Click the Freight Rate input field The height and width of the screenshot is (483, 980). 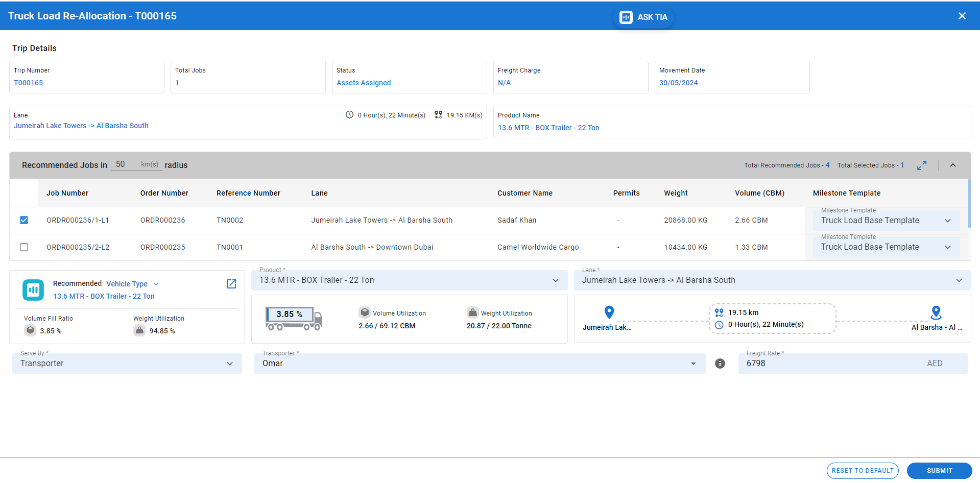[832, 364]
